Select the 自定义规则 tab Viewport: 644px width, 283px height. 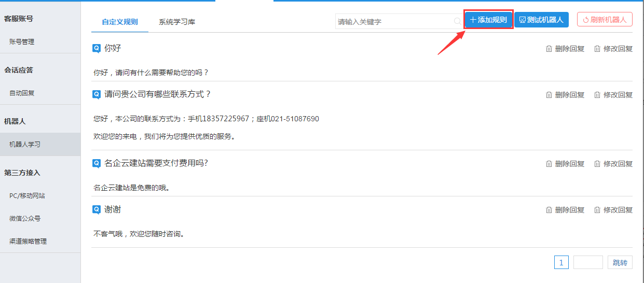120,22
